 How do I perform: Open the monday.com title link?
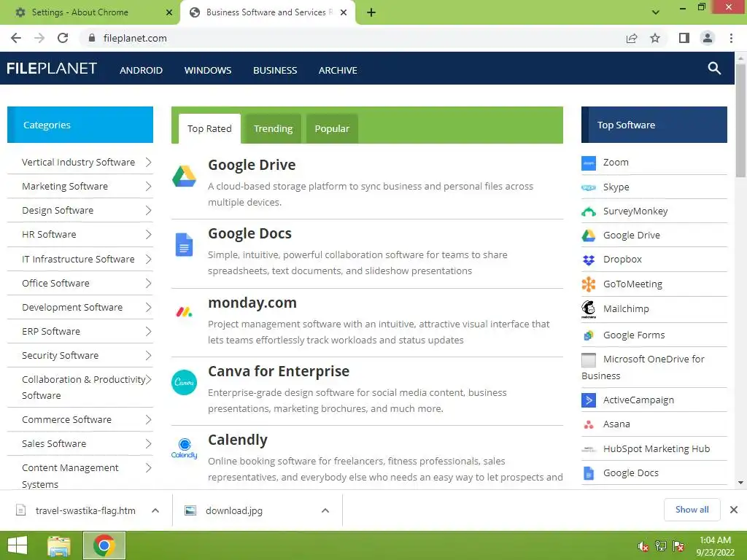(x=252, y=303)
